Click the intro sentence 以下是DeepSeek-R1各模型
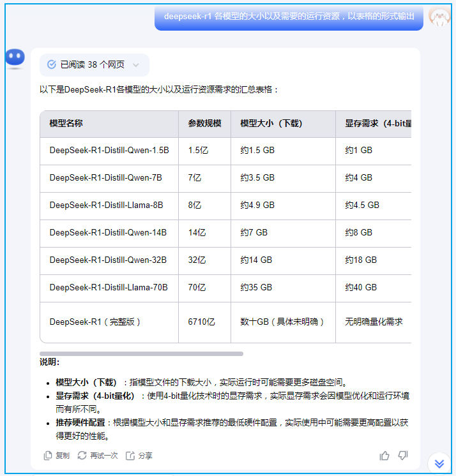The height and width of the screenshot is (476, 456). click(x=159, y=90)
